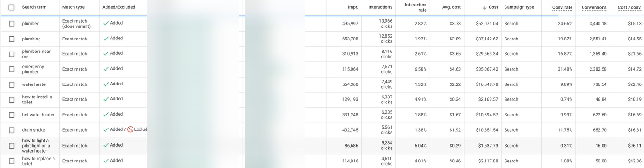Click the Cost / conv. column header
The width and height of the screenshot is (644, 168).
(x=630, y=7)
